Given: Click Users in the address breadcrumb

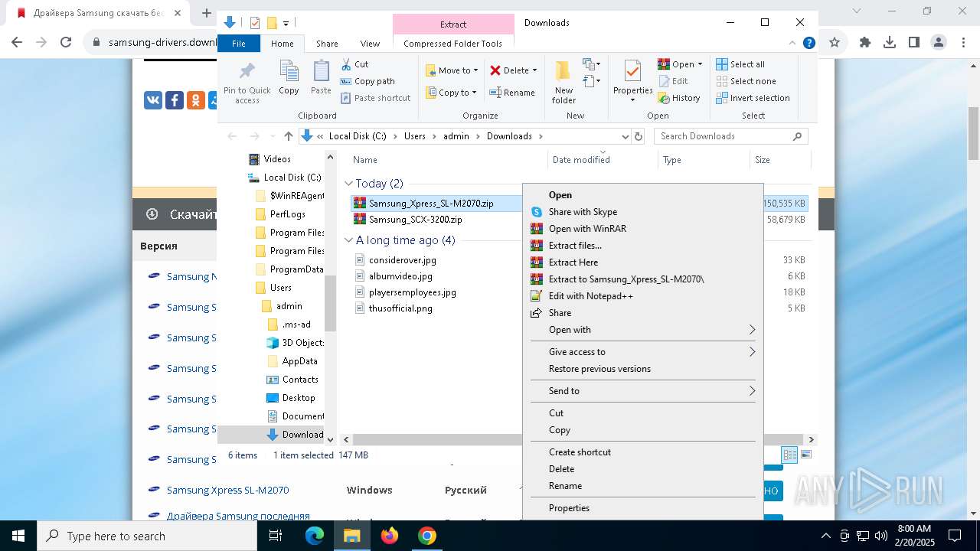Looking at the screenshot, I should 414,136.
